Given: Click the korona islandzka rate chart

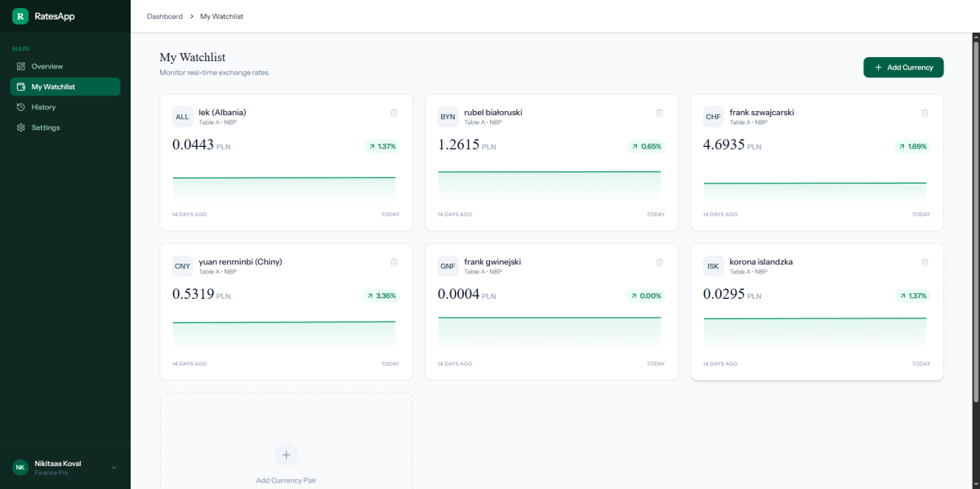Looking at the screenshot, I should point(815,331).
